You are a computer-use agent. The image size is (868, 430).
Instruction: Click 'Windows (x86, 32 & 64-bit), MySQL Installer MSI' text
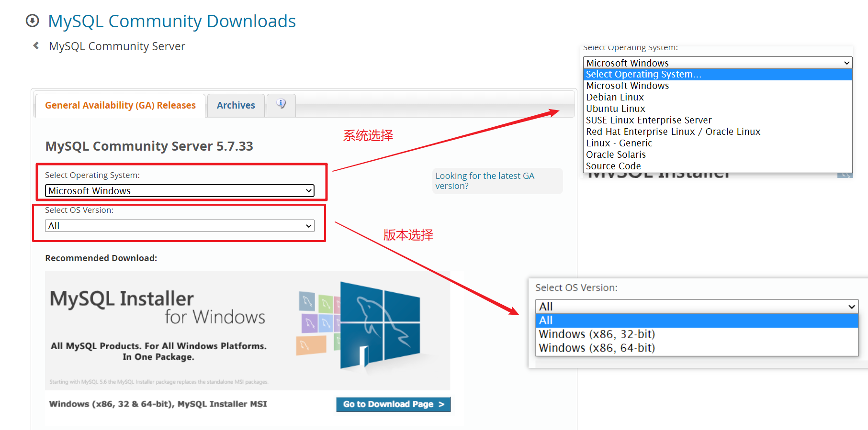pyautogui.click(x=158, y=404)
